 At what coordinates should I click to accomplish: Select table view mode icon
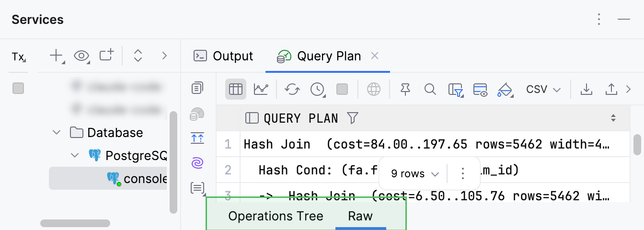[236, 89]
